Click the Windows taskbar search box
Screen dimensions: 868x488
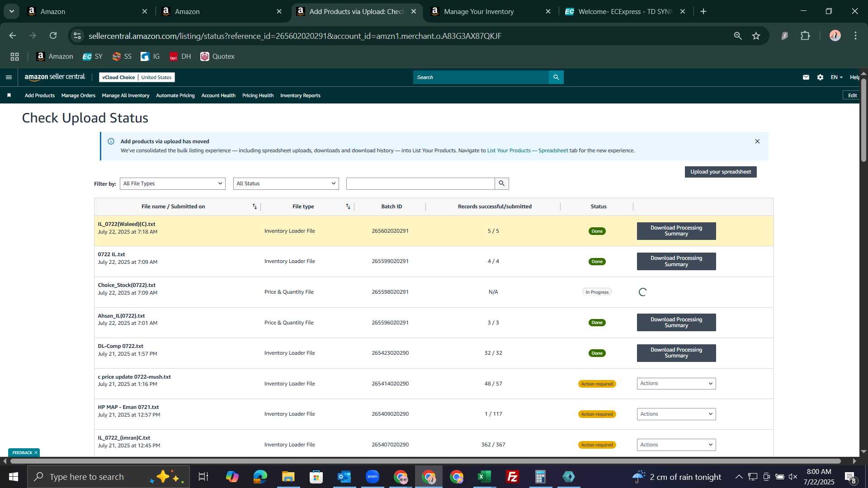[x=108, y=477]
